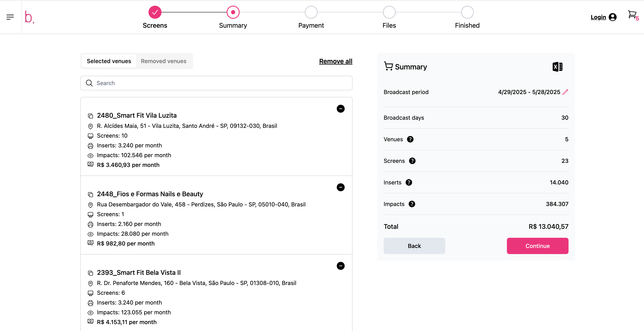This screenshot has width=644, height=331.
Task: Click the Remove all link
Action: click(x=335, y=61)
